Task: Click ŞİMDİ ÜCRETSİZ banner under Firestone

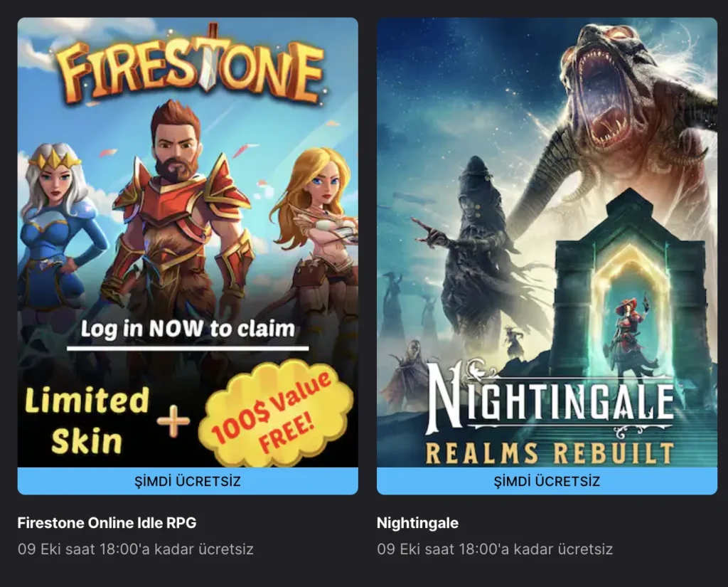Action: click(x=188, y=481)
